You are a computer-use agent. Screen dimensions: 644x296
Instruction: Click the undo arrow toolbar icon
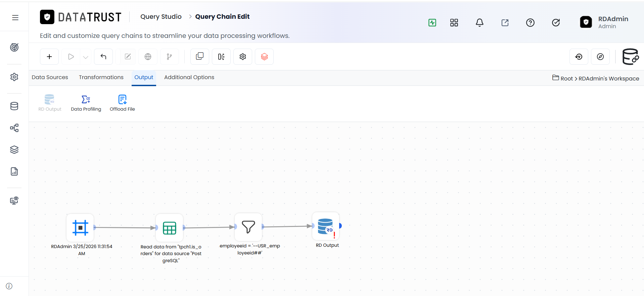tap(103, 57)
